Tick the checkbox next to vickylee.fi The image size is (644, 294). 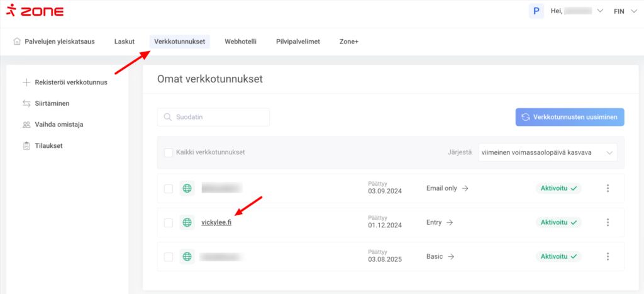168,222
